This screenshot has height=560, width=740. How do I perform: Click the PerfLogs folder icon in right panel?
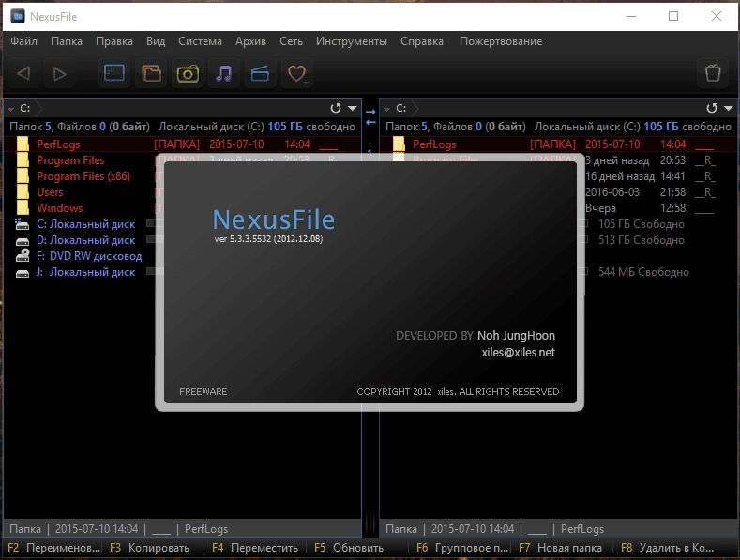click(399, 144)
